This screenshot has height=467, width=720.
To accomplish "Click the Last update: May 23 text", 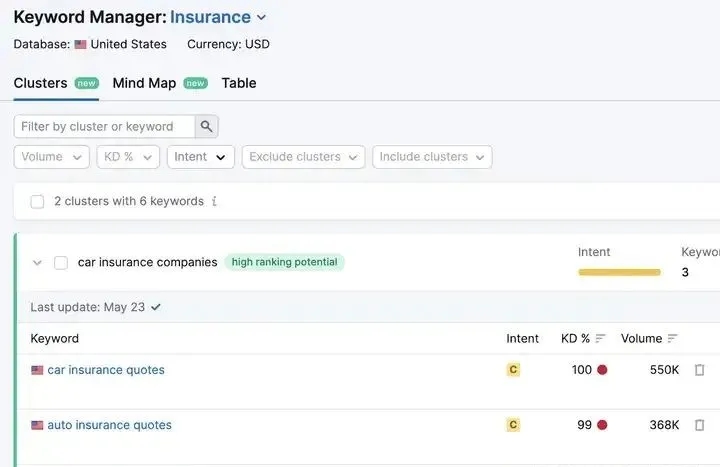I will (x=88, y=307).
